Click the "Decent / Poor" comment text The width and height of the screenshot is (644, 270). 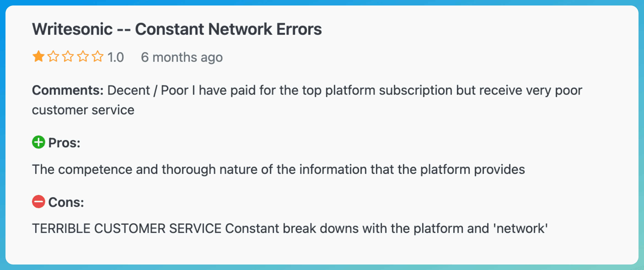tap(148, 90)
